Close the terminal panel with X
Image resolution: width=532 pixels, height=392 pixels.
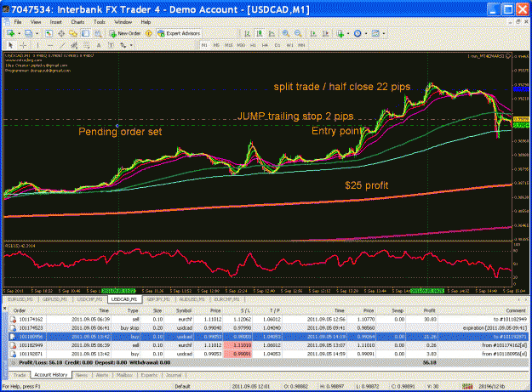tap(5, 308)
